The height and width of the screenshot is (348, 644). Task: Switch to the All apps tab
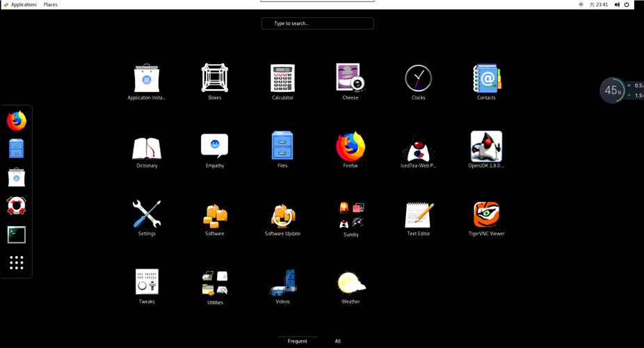coord(337,341)
